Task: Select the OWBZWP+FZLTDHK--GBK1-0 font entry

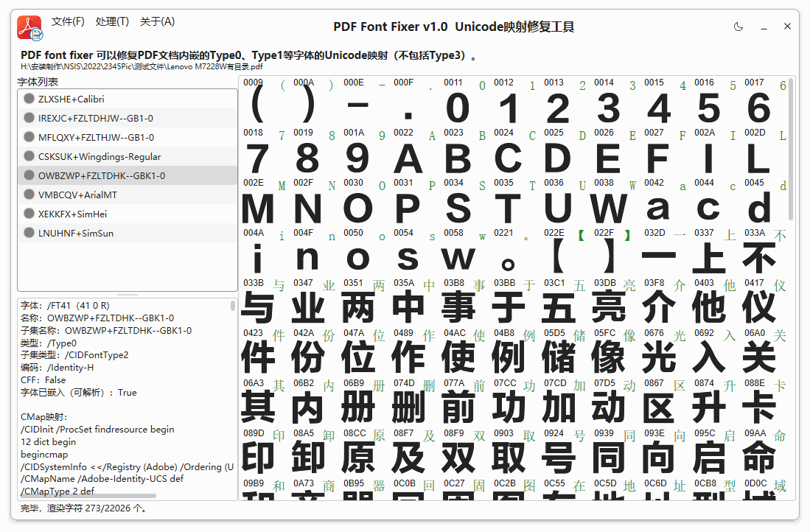Action: [103, 175]
